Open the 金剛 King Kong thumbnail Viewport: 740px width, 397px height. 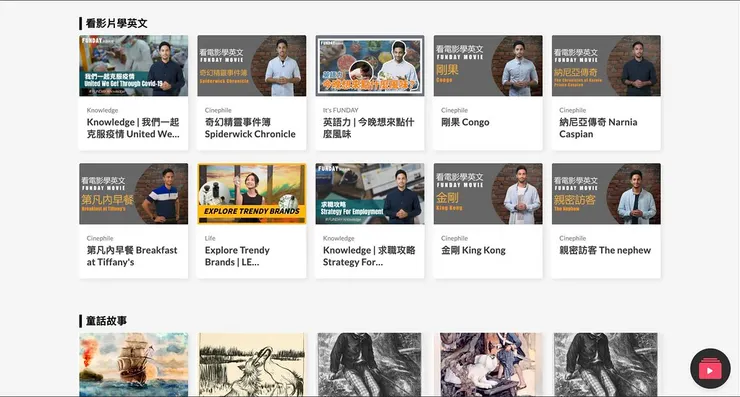[488, 194]
